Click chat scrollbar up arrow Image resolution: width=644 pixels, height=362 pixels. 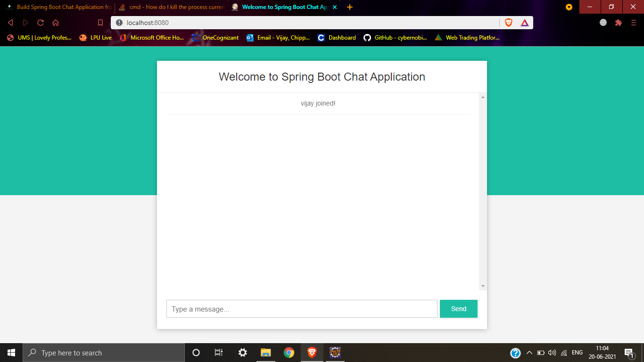[483, 97]
